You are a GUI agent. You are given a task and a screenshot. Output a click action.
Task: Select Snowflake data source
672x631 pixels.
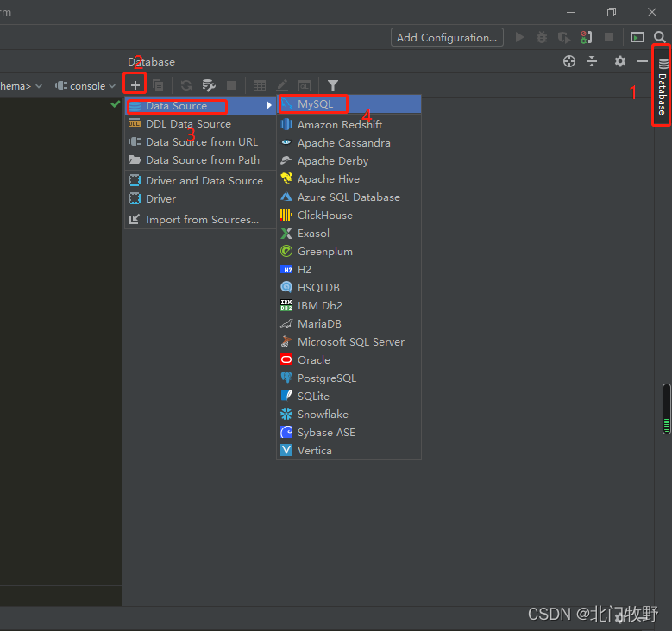tap(349, 415)
